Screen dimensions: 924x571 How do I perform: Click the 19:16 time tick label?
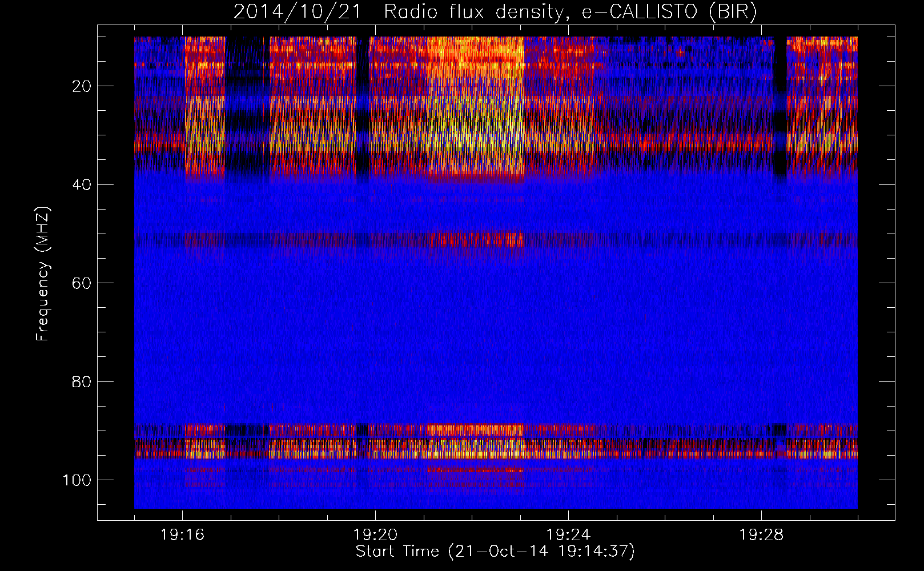coord(183,535)
